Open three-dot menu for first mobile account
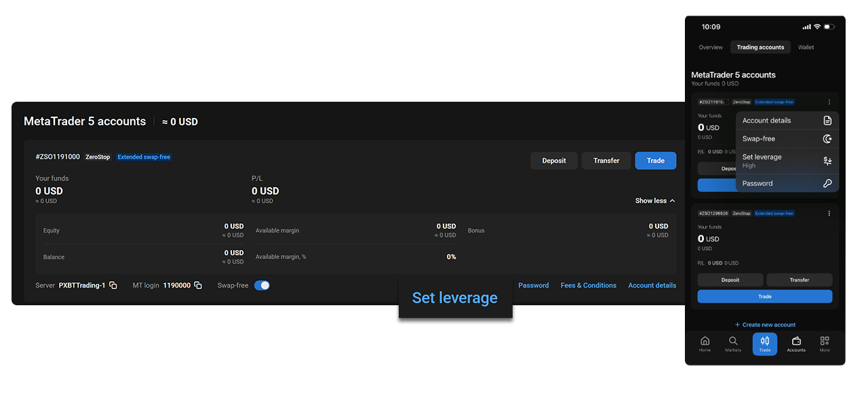 [x=829, y=102]
